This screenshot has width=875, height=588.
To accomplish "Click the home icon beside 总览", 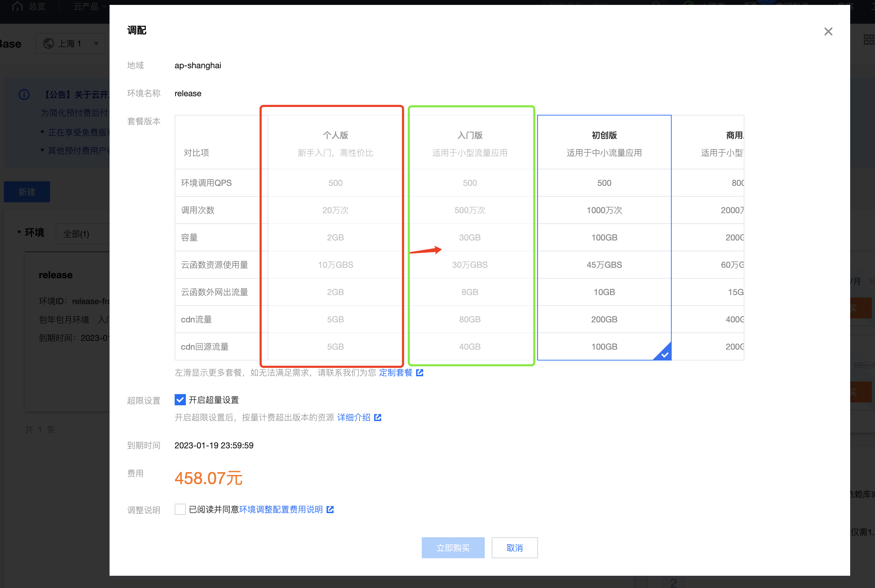I will click(17, 6).
